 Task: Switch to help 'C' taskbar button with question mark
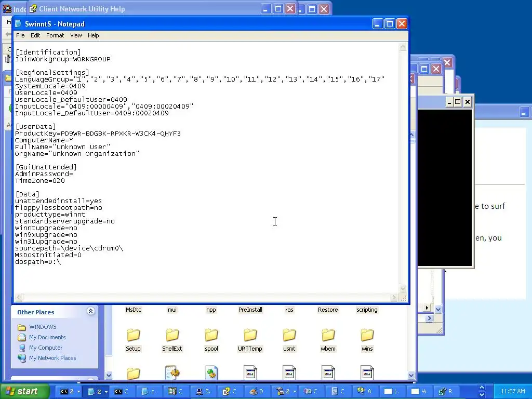click(x=230, y=391)
